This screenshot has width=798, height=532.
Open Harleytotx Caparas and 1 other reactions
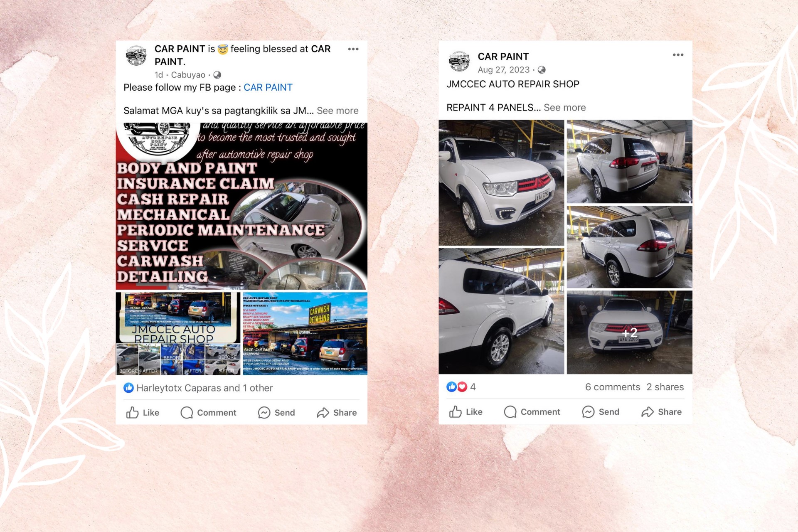pos(198,388)
